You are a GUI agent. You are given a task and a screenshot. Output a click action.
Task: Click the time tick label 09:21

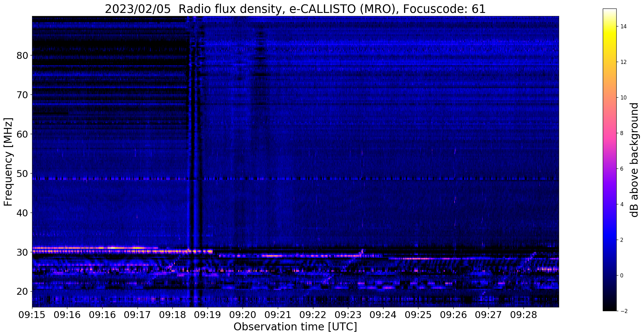(278, 315)
